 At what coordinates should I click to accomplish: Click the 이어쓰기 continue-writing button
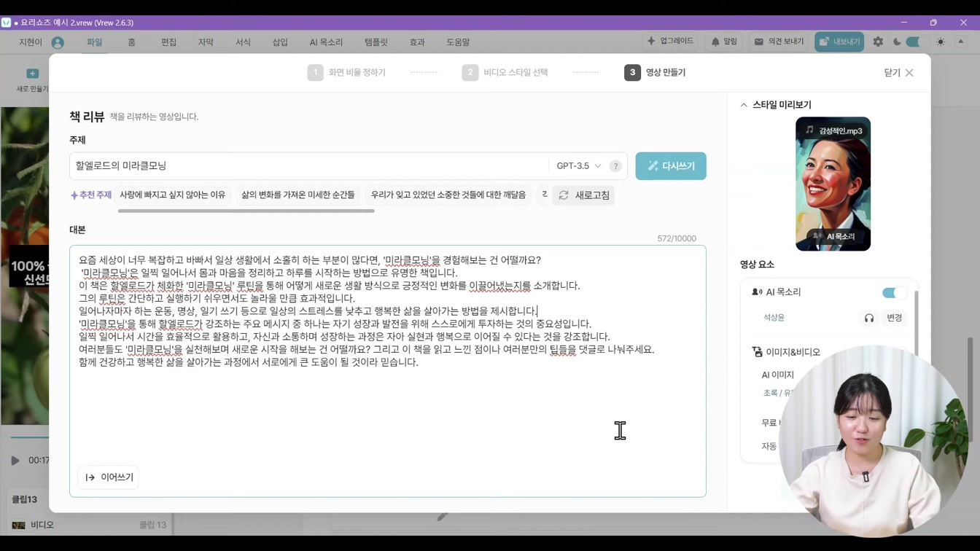pos(109,477)
